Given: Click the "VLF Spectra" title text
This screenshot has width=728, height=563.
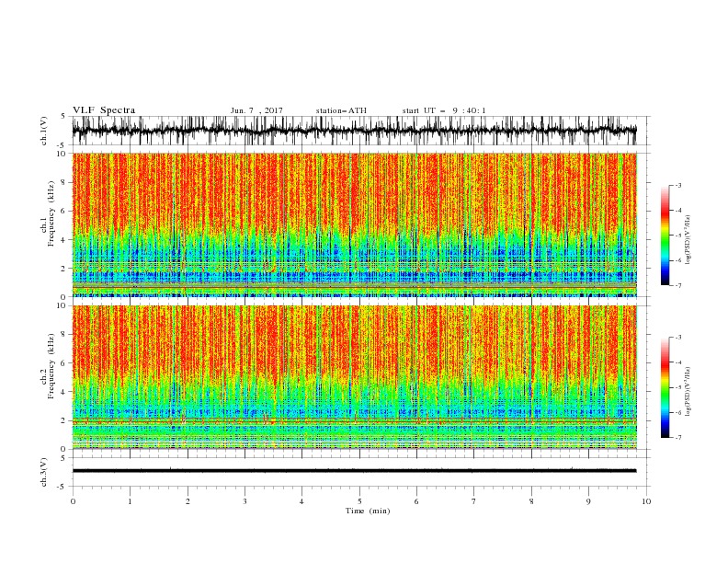Looking at the screenshot, I should [104, 110].
